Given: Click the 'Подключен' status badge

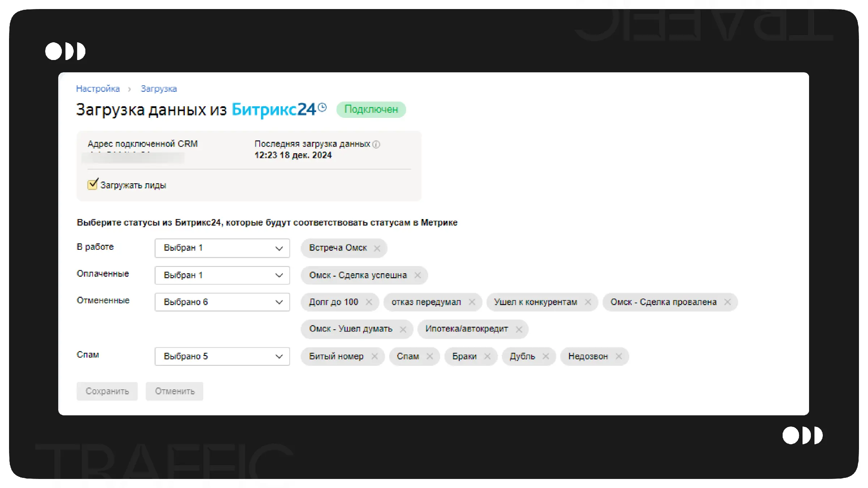Looking at the screenshot, I should point(371,110).
